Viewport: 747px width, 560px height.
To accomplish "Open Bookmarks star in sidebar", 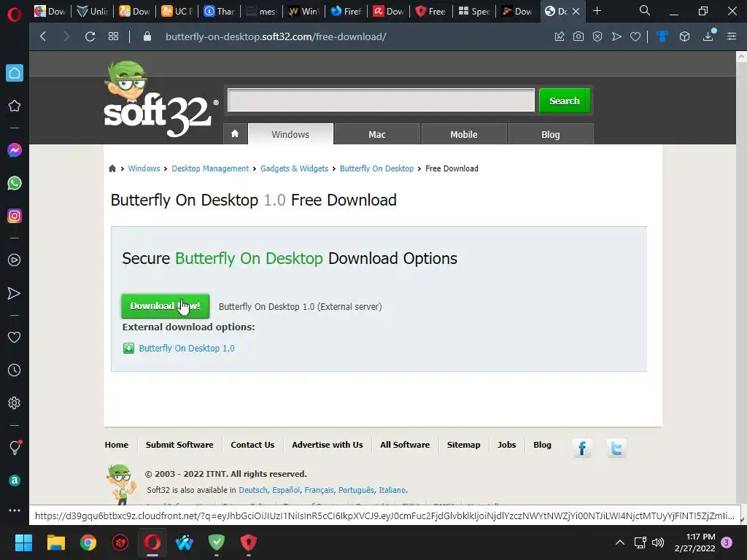I will [x=15, y=106].
